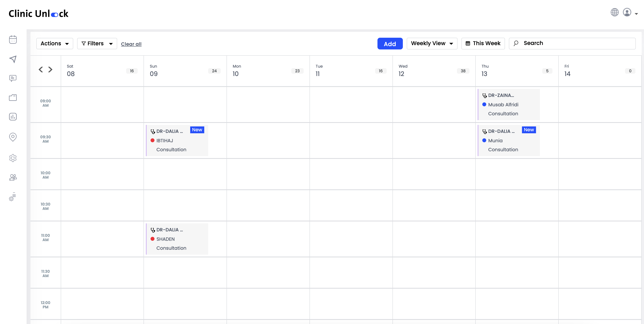Click the paper plane send icon
644x324 pixels.
tap(13, 59)
